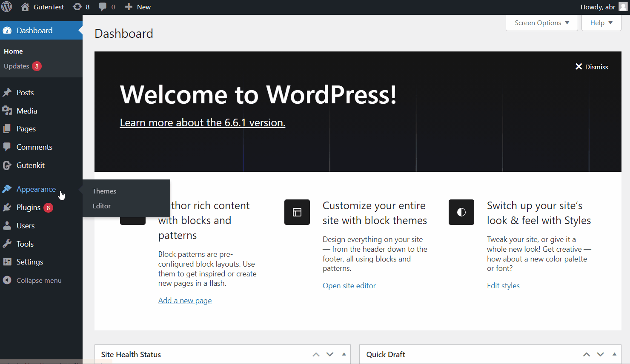Click the Comments icon in the sidebar
Viewport: 630px width, 364px height.
click(7, 147)
